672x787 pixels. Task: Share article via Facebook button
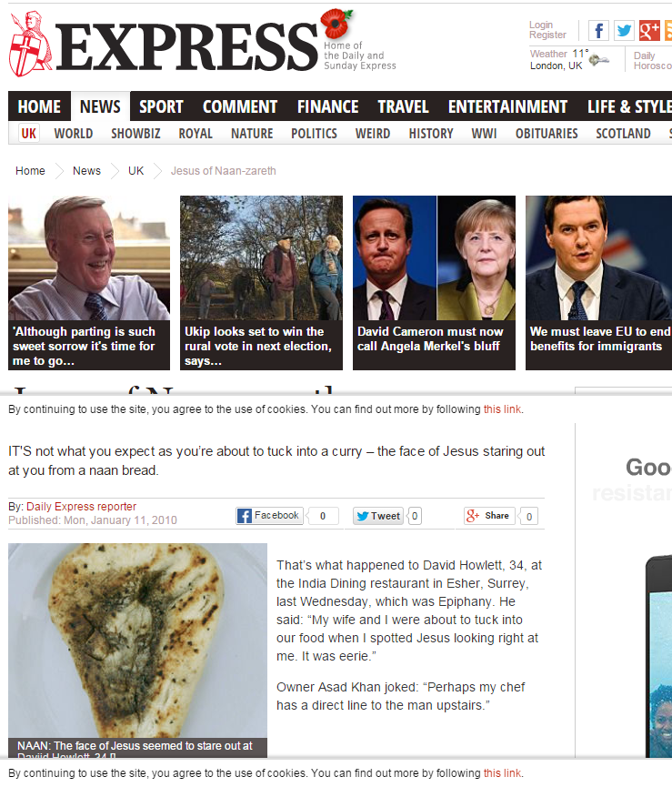270,516
